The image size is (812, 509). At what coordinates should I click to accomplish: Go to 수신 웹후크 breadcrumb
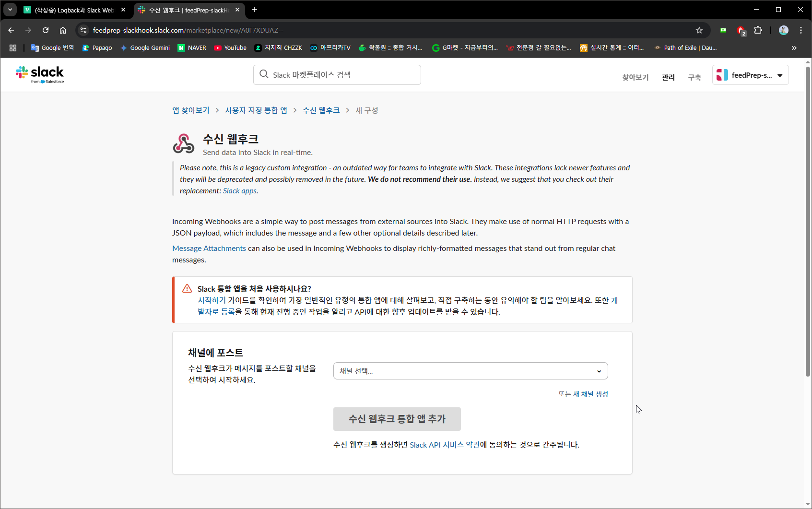tap(321, 110)
